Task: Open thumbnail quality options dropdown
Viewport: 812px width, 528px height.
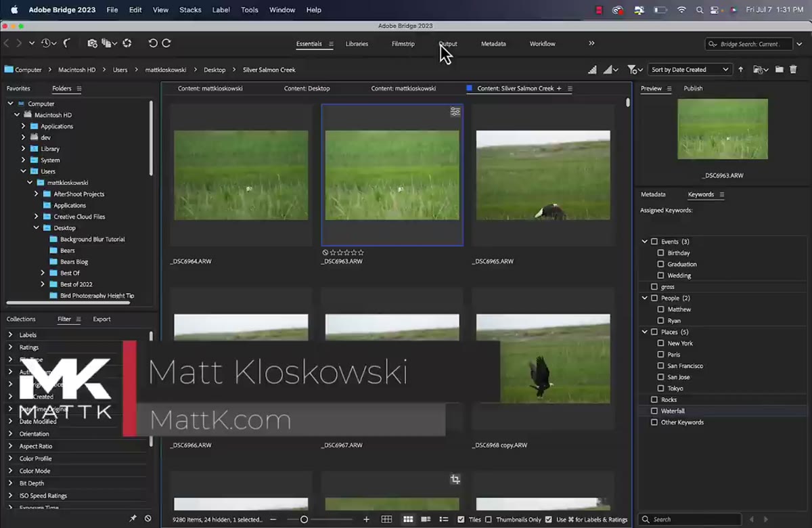Action: (610, 70)
